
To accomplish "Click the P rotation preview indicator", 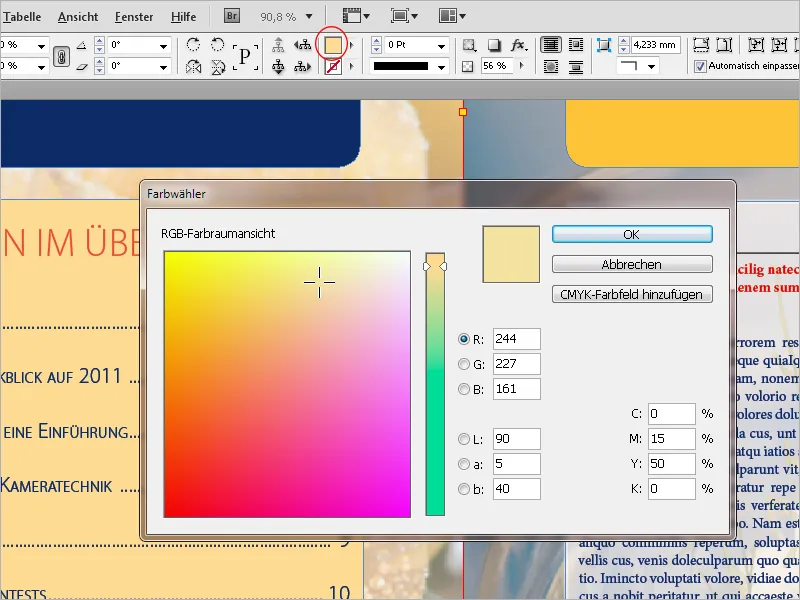I will 245,56.
